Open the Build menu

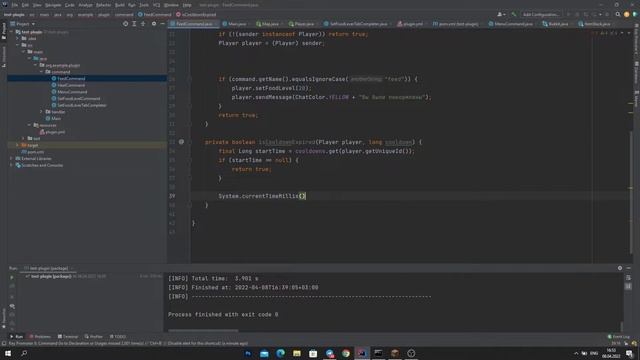(x=120, y=5)
